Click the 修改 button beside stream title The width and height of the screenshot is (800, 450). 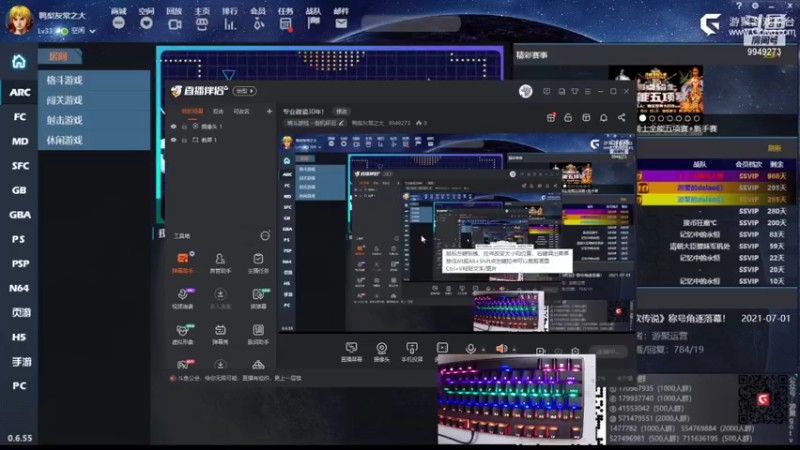(341, 111)
